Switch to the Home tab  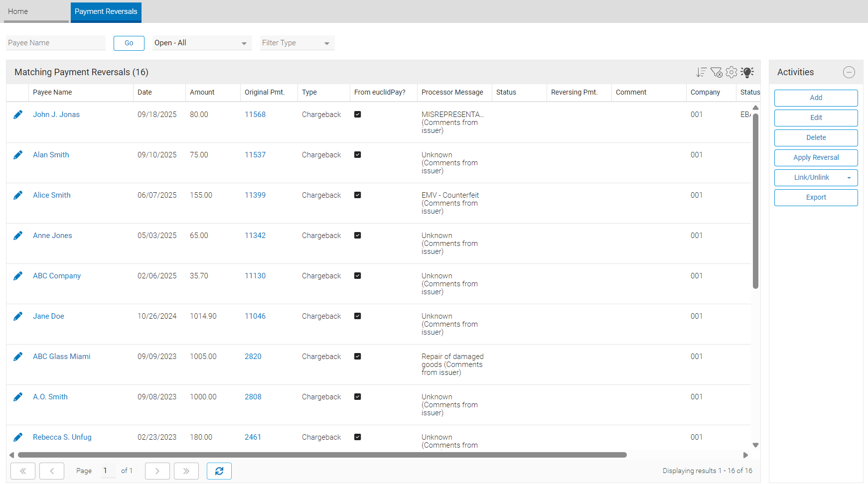pyautogui.click(x=36, y=11)
